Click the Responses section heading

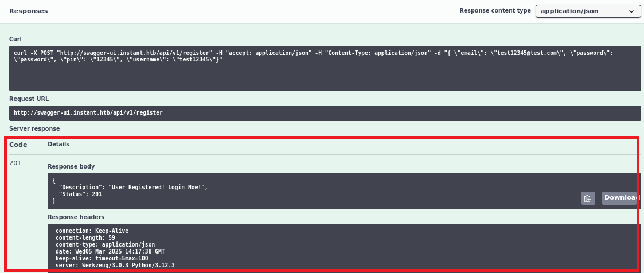(x=29, y=11)
